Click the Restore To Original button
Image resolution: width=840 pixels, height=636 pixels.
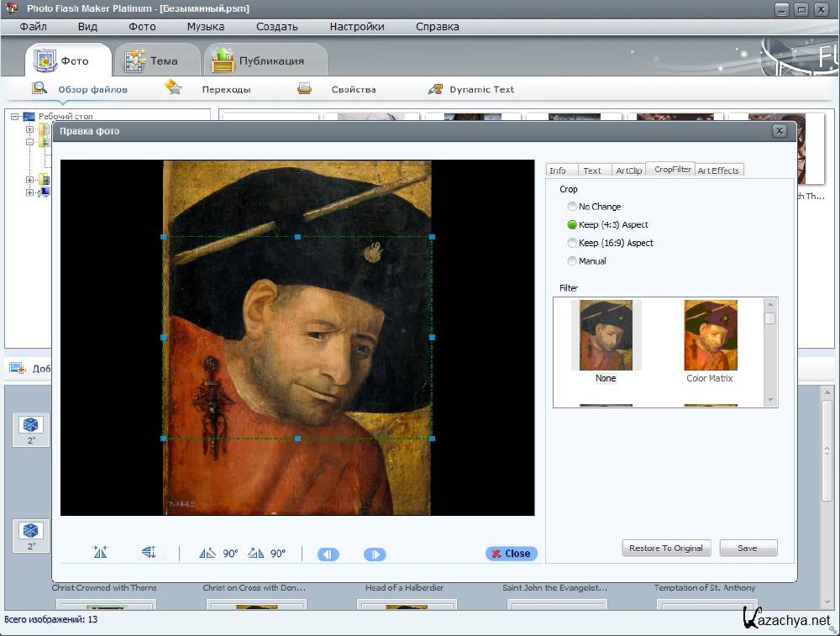[x=666, y=548]
